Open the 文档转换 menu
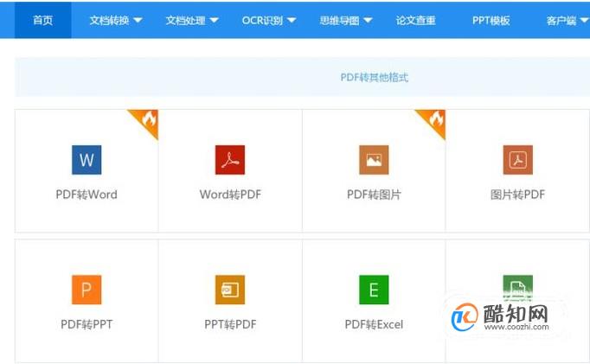Screen dimensions: 590x364 (116, 20)
